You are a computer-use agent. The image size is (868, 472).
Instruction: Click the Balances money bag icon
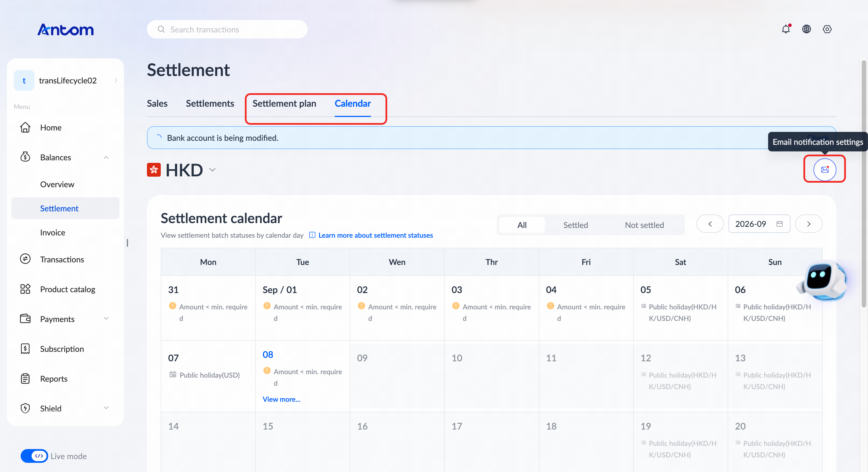[25, 157]
